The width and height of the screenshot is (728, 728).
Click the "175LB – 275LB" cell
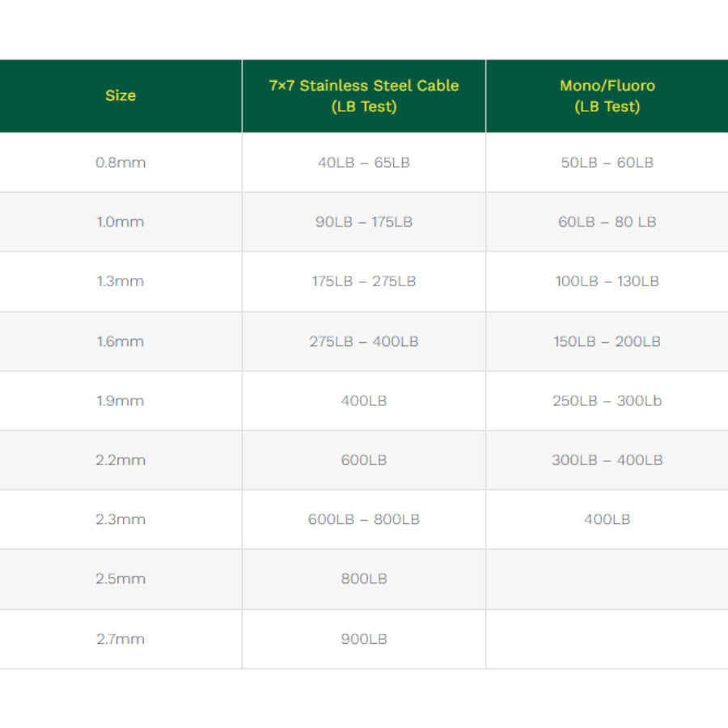pos(364,281)
